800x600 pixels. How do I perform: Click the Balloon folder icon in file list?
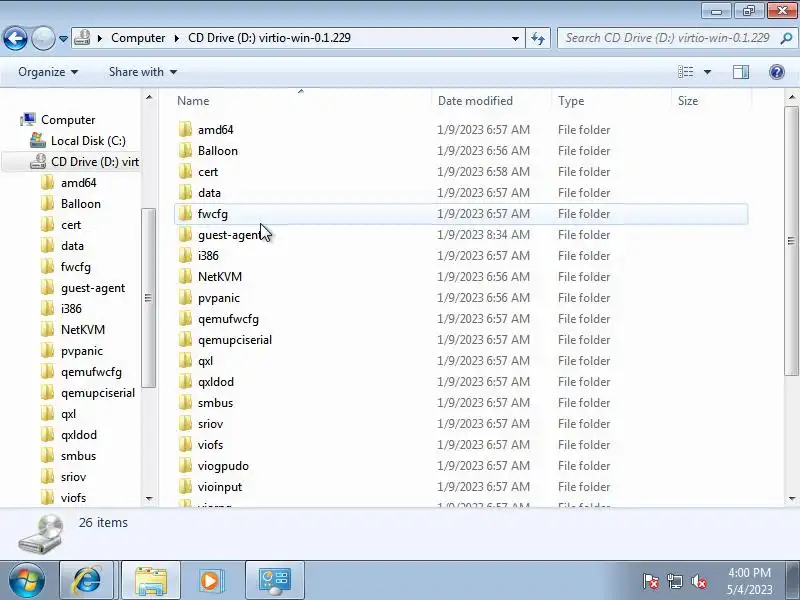click(x=186, y=151)
